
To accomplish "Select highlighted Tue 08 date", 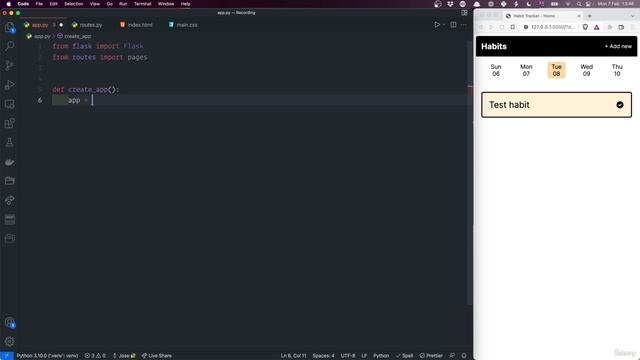I will (x=556, y=70).
